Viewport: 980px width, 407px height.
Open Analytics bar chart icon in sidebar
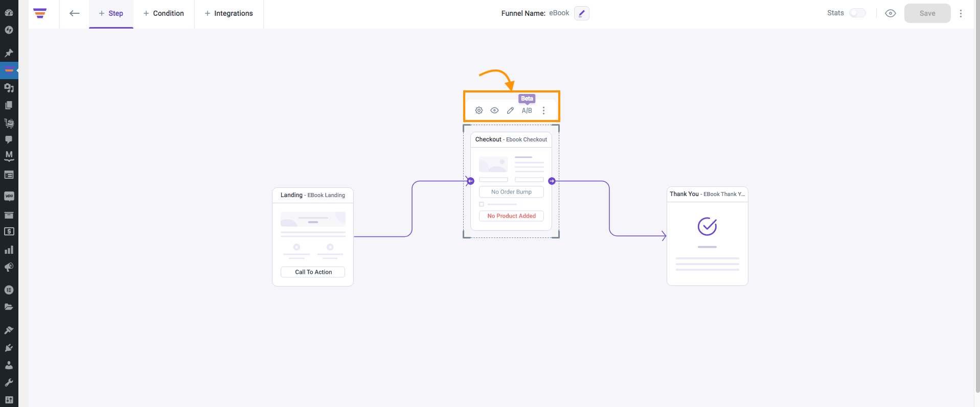click(x=9, y=250)
